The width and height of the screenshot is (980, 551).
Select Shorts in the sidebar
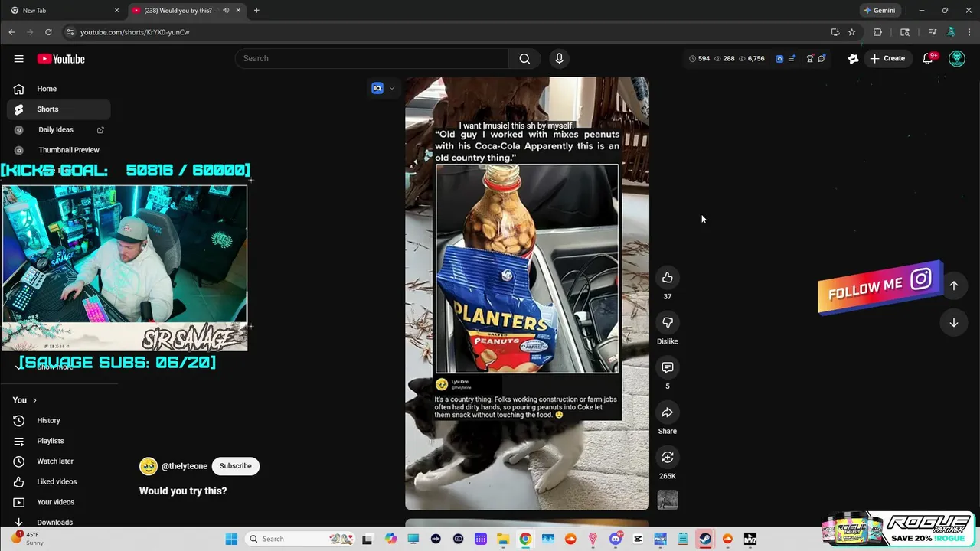click(58, 109)
